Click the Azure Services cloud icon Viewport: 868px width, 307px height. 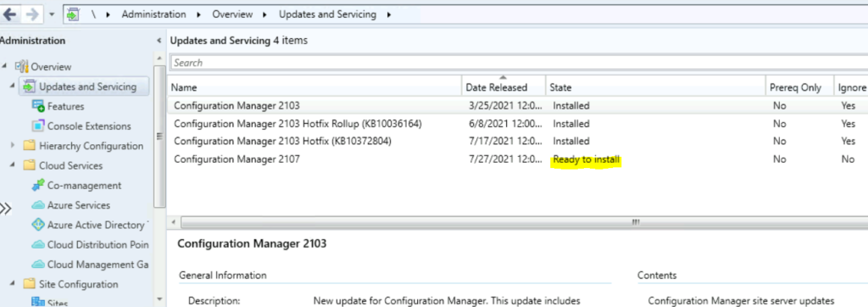click(x=38, y=205)
